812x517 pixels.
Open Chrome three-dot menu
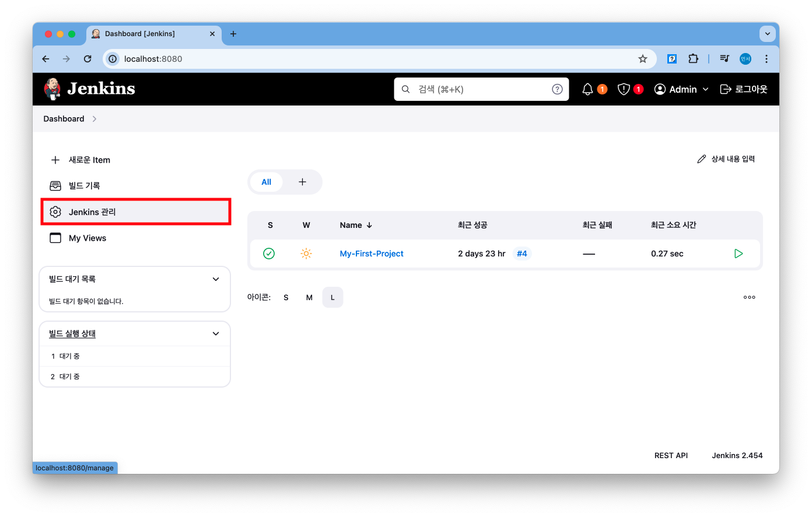pyautogui.click(x=766, y=59)
